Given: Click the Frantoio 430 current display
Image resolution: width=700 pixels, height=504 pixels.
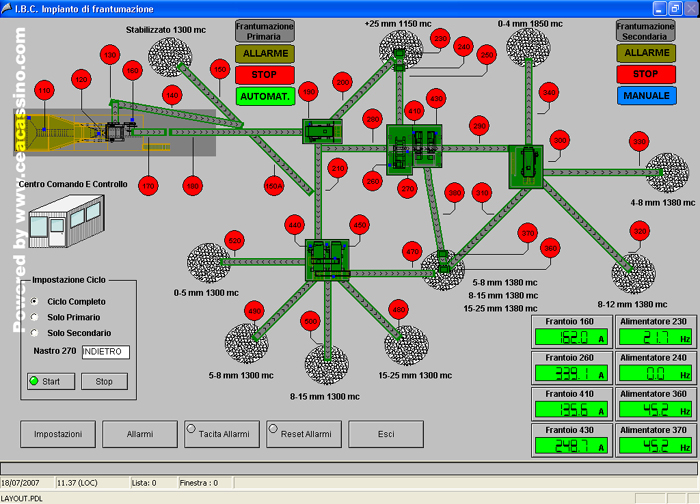Looking at the screenshot, I should [571, 445].
